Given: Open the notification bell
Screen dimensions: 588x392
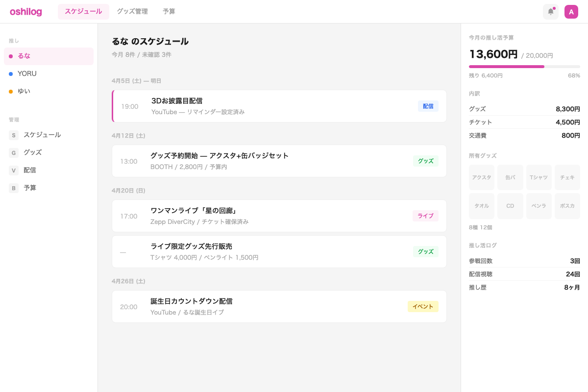Looking at the screenshot, I should [x=550, y=12].
